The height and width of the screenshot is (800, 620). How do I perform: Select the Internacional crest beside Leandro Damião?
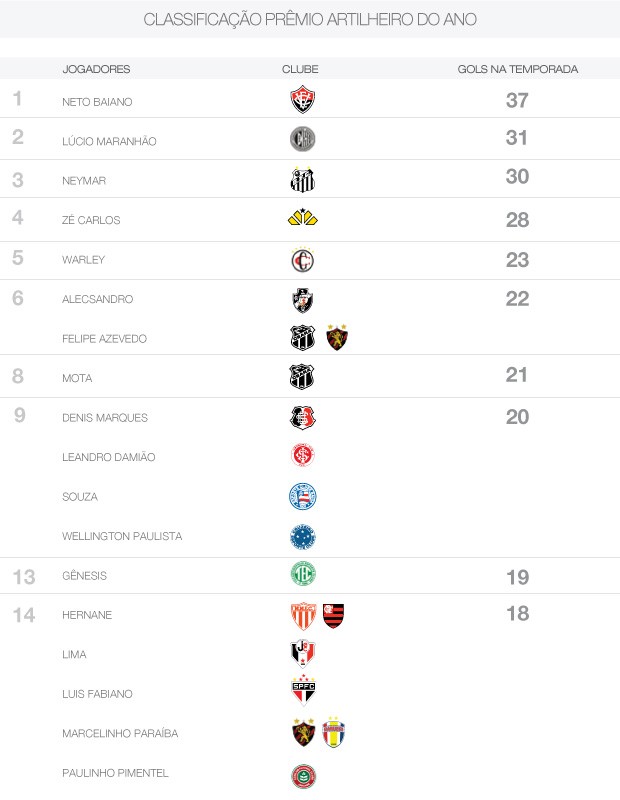coord(303,455)
